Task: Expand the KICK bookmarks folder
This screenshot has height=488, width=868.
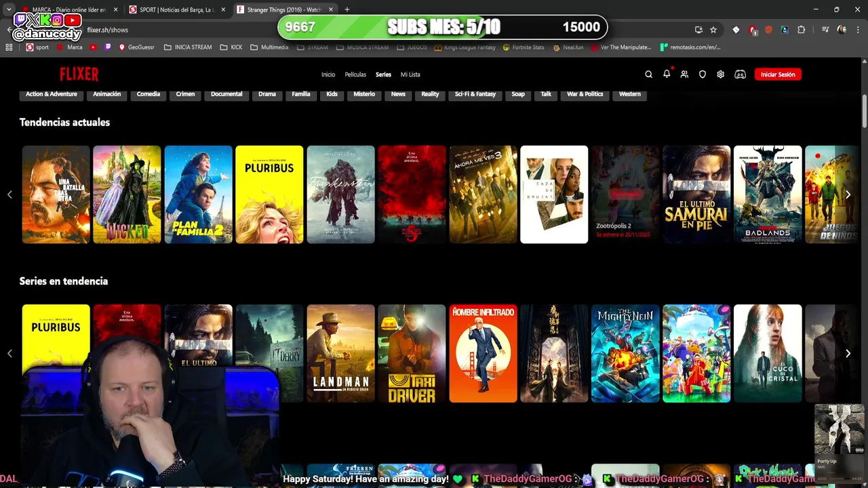Action: pos(231,47)
